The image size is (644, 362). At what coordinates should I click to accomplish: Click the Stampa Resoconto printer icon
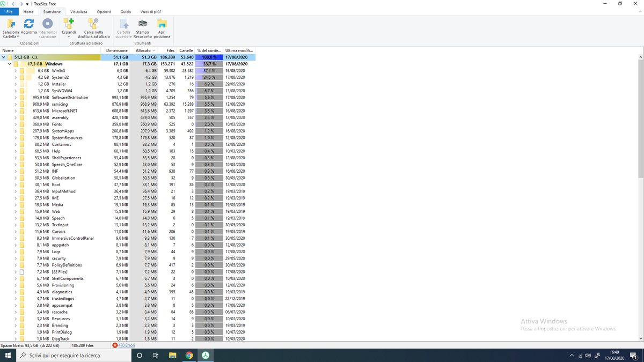tap(143, 24)
